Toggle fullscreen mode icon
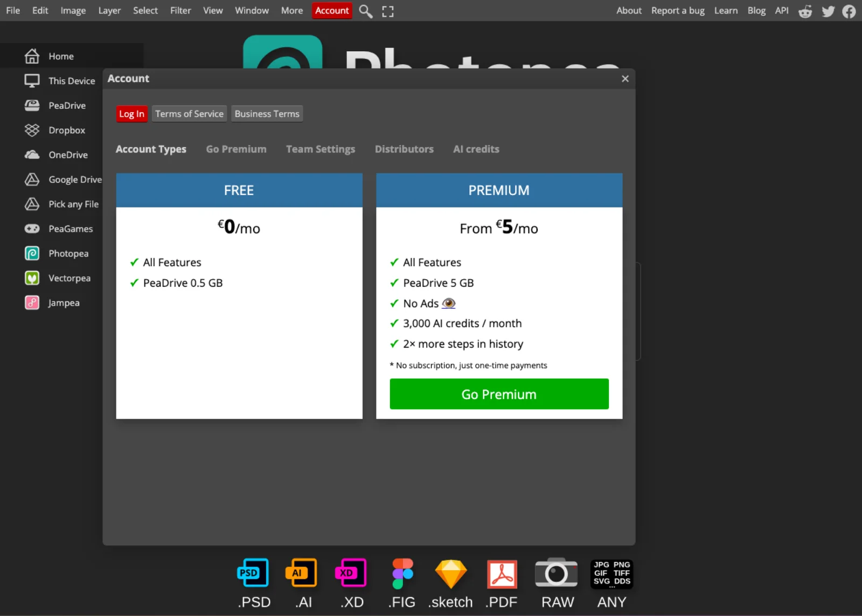The height and width of the screenshot is (616, 862). 388,11
